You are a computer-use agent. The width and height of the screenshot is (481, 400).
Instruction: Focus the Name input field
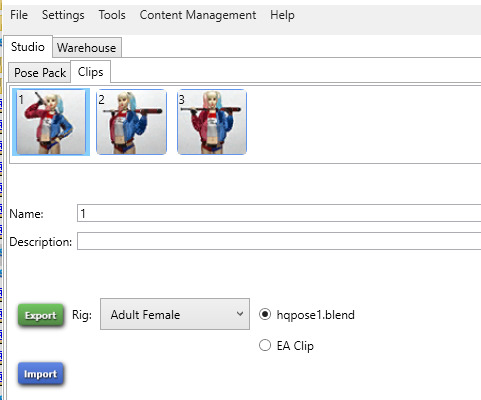(x=279, y=213)
